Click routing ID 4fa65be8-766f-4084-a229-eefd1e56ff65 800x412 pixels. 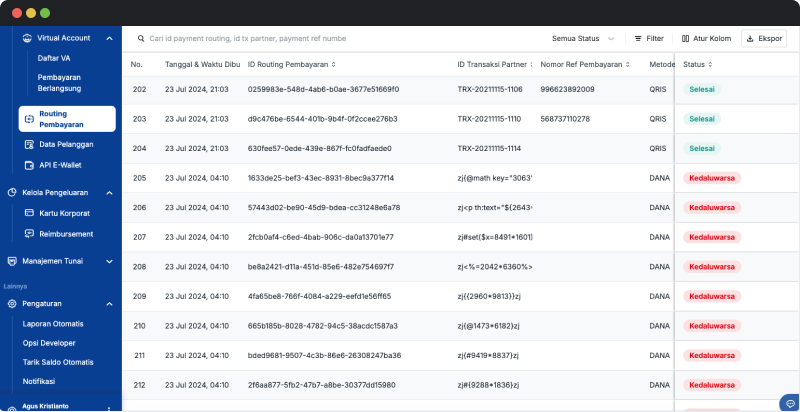[x=319, y=297]
